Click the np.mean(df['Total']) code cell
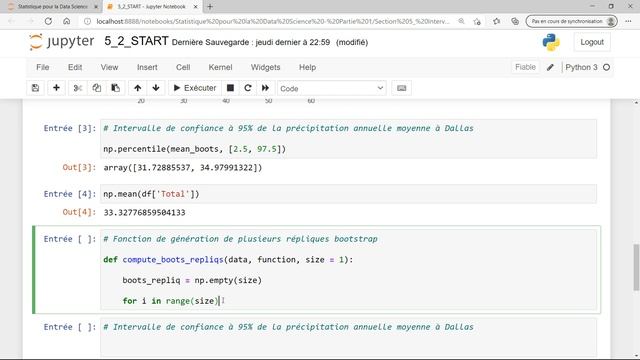 tap(349, 194)
